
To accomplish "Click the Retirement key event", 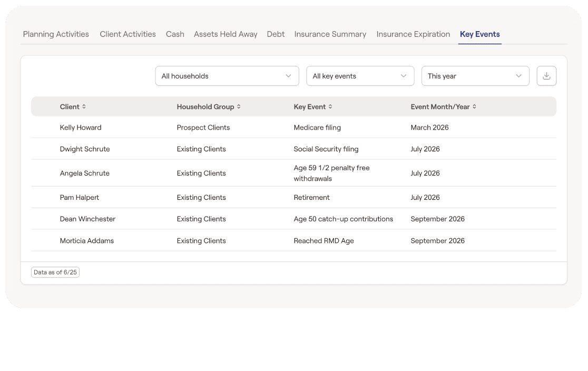I will pyautogui.click(x=311, y=197).
